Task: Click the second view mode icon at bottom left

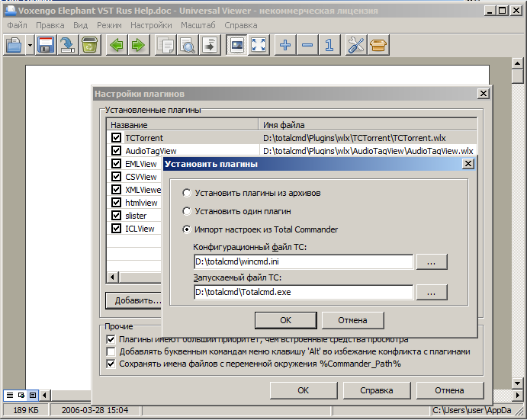Action: pyautogui.click(x=21, y=395)
